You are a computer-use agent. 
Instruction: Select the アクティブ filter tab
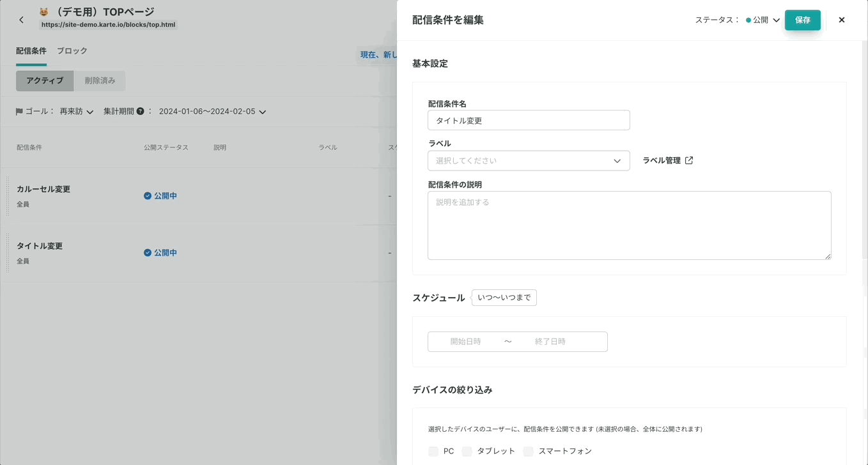click(x=45, y=80)
